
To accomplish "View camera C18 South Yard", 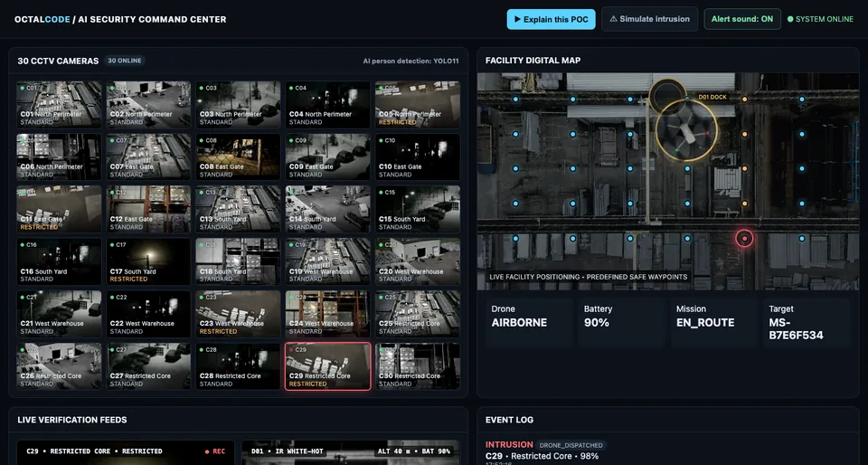I will (239, 261).
